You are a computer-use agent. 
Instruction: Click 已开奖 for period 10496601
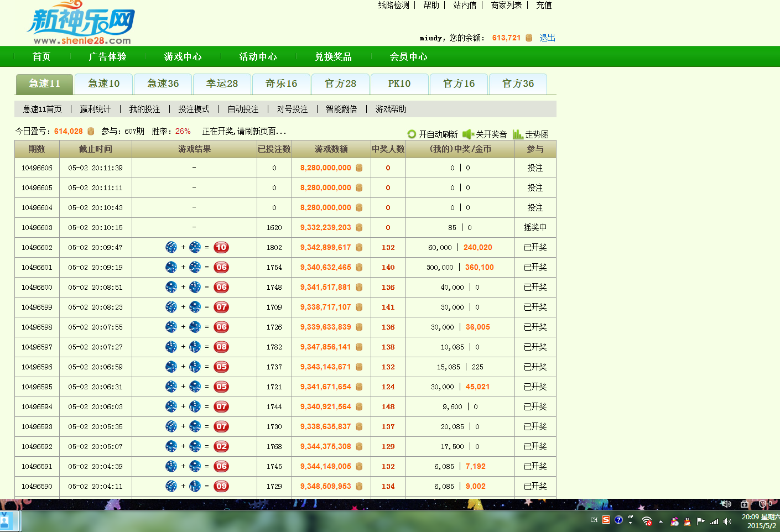point(535,267)
